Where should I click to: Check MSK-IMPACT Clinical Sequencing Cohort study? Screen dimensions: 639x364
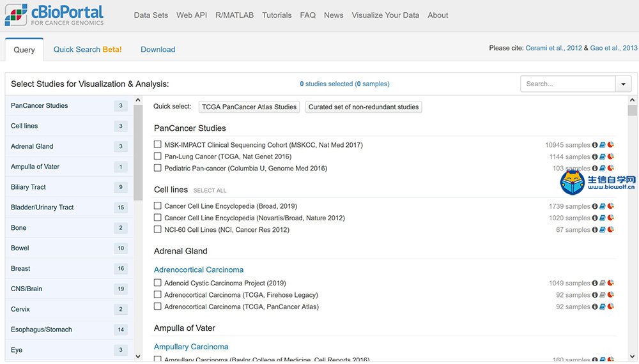(x=158, y=144)
